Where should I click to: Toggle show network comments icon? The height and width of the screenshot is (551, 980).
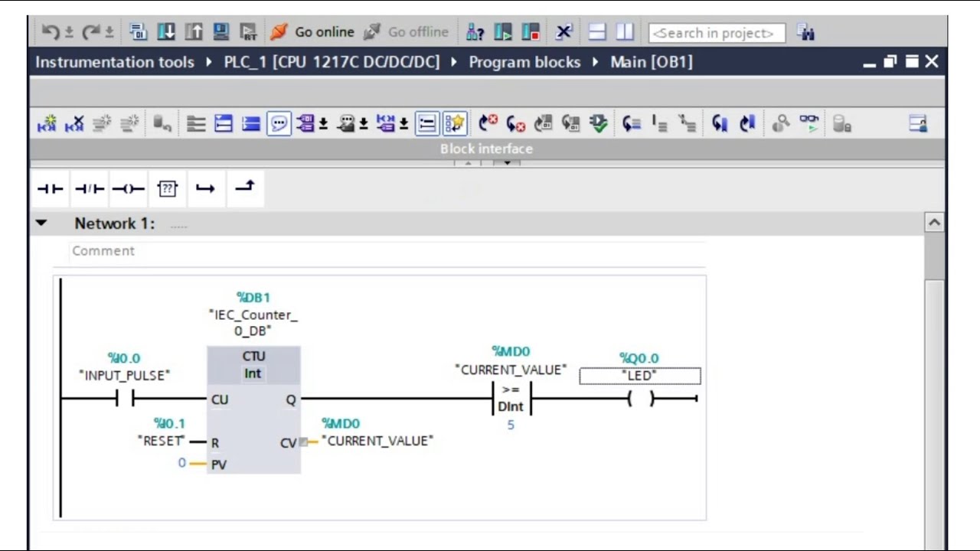click(427, 124)
